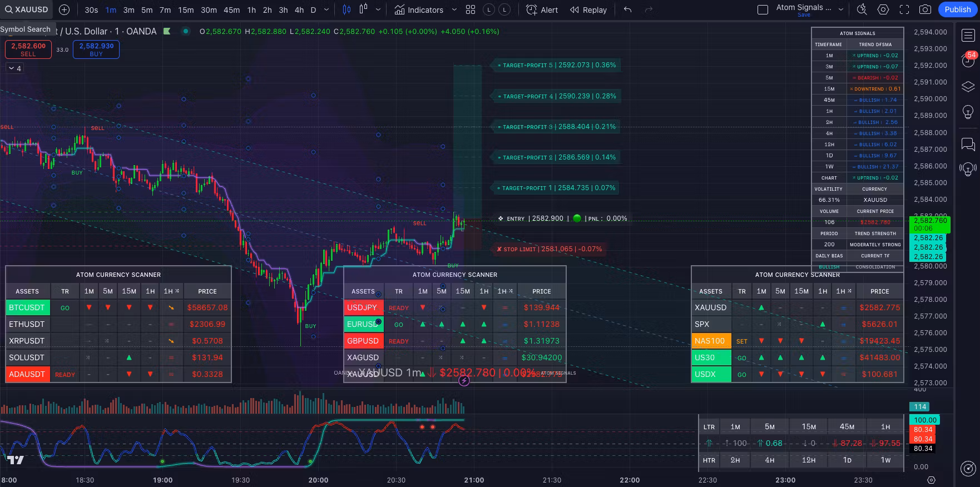Open the layout grid setup icon
Viewport: 980px width, 487px height.
pyautogui.click(x=471, y=9)
